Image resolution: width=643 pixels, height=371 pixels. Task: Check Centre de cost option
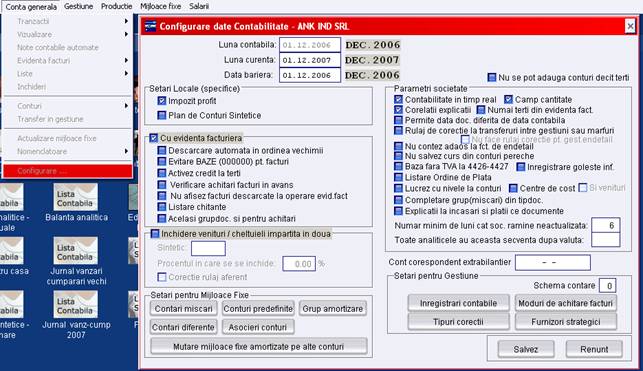pos(513,188)
